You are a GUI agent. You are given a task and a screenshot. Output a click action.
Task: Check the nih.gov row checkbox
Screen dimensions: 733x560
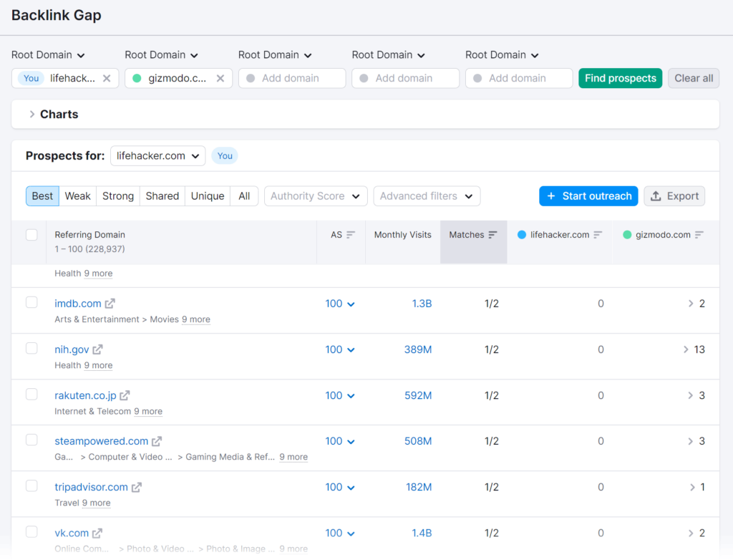point(31,348)
